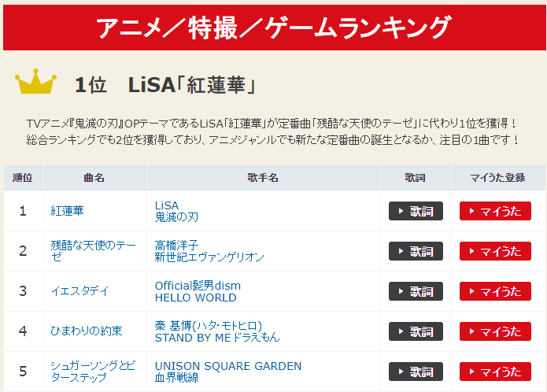Add 残酷な天使のテーゼ to マイうた
547x392 pixels.
[495, 251]
